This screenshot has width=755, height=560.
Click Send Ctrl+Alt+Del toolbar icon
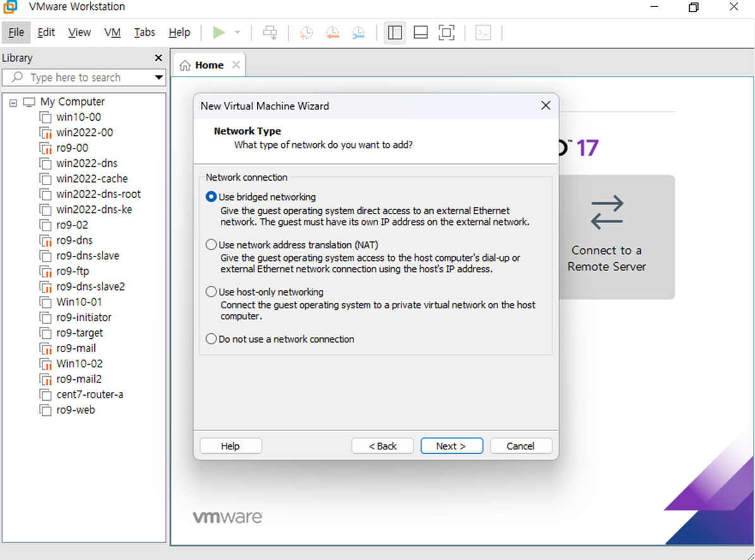click(270, 33)
